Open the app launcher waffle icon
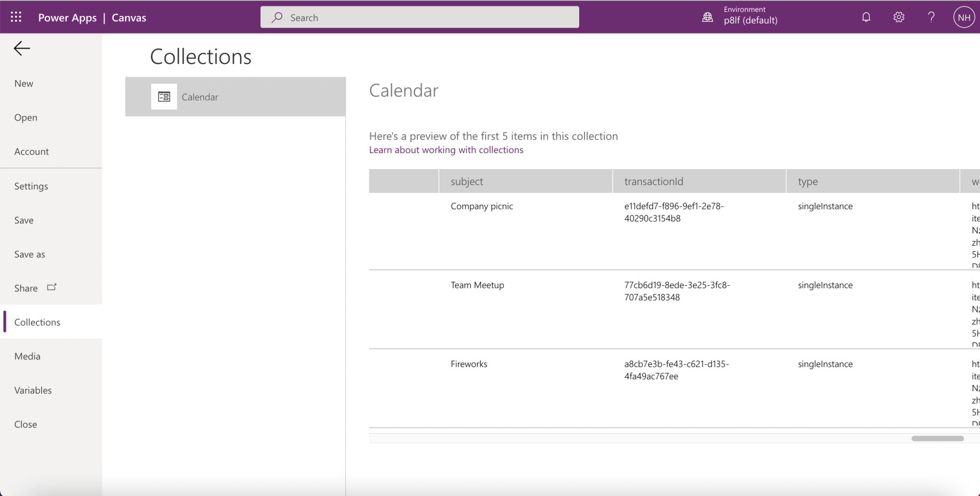 16,17
